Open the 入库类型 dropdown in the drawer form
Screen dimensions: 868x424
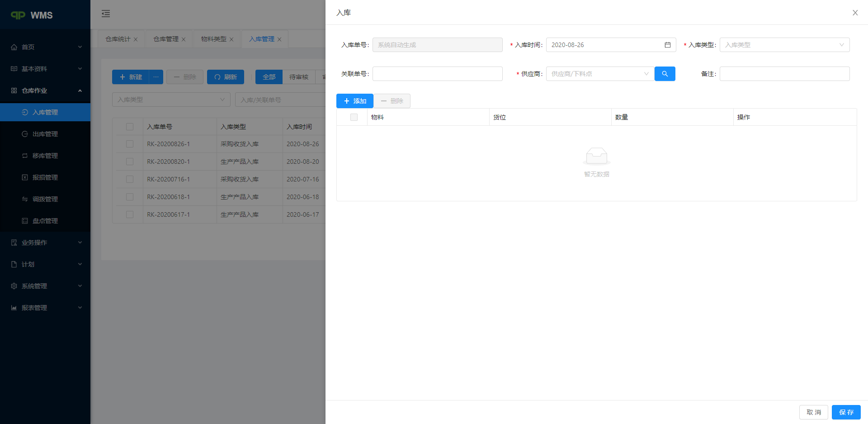784,45
